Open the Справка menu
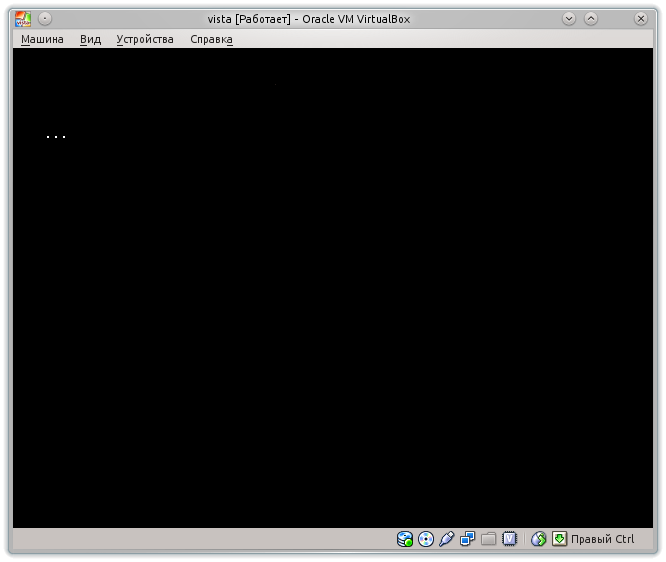Image resolution: width=666 pixels, height=562 pixels. point(211,39)
